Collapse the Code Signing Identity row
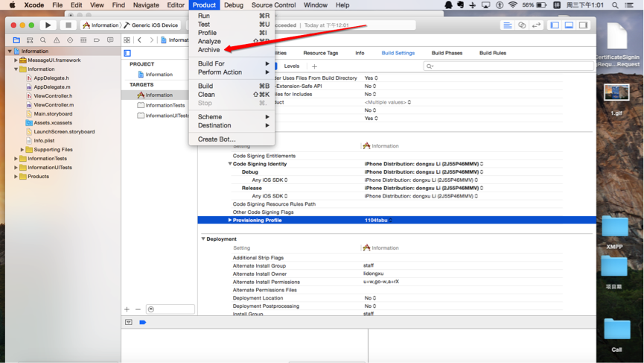644x363 pixels. (230, 164)
